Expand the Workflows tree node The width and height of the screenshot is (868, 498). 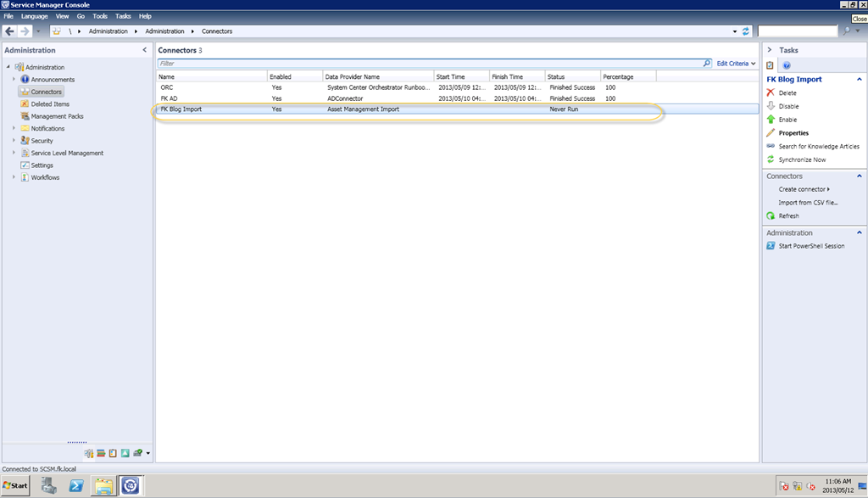point(14,178)
